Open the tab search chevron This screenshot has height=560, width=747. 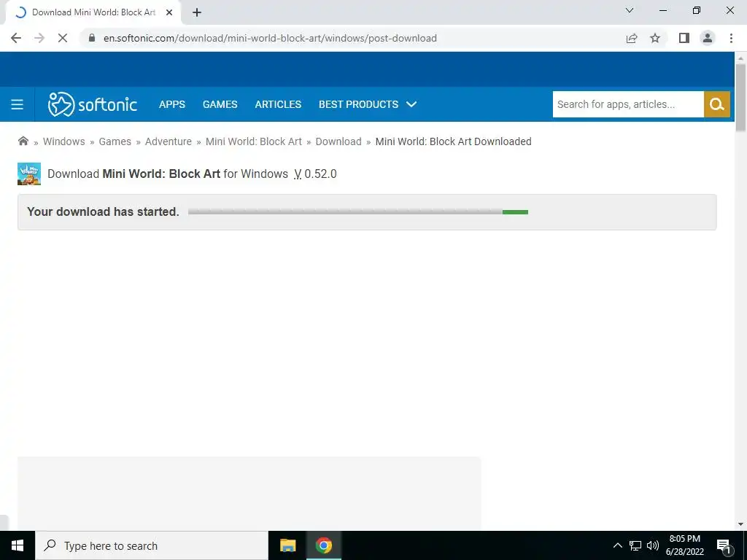point(630,10)
